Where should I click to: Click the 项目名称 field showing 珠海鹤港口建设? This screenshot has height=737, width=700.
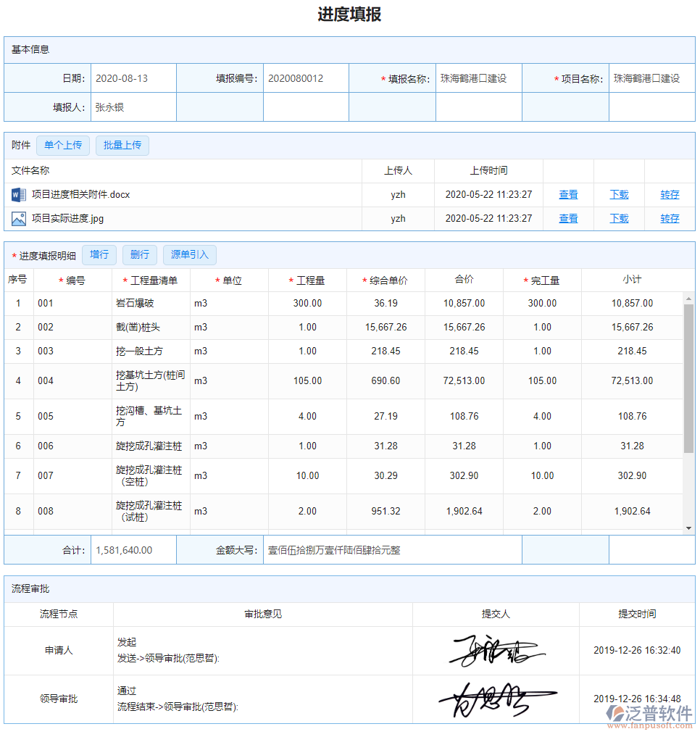coord(651,78)
